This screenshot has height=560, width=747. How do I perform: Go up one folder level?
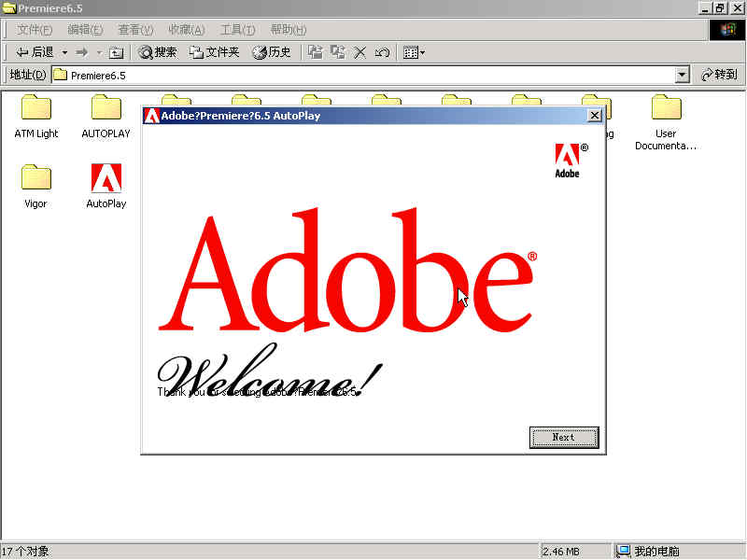coord(116,52)
